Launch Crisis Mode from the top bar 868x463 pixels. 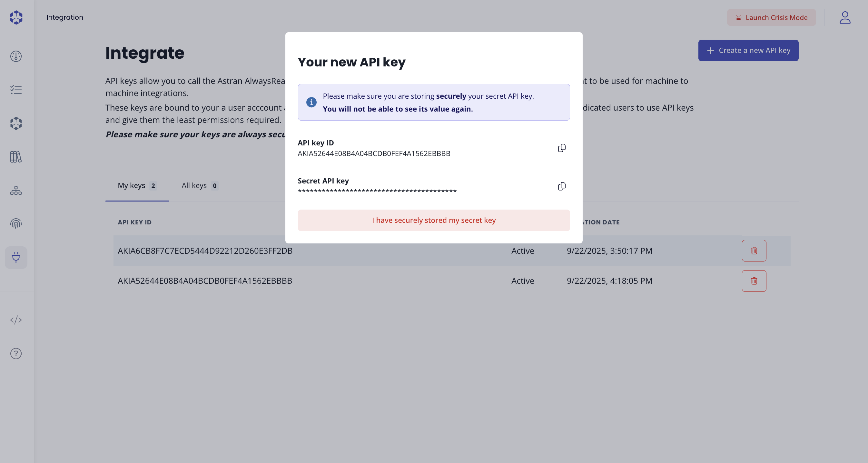(772, 17)
